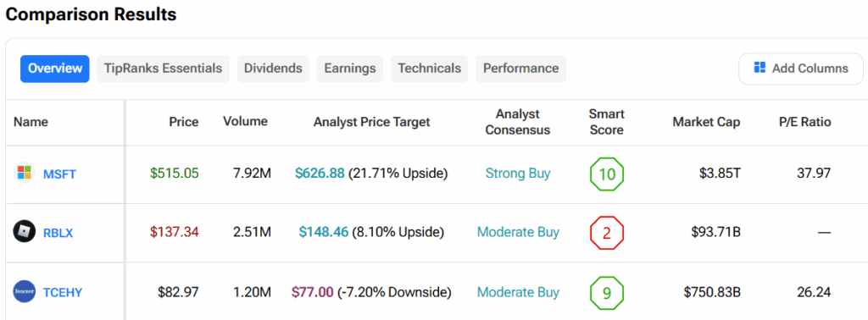Switch to the Technicals tab

tap(429, 69)
